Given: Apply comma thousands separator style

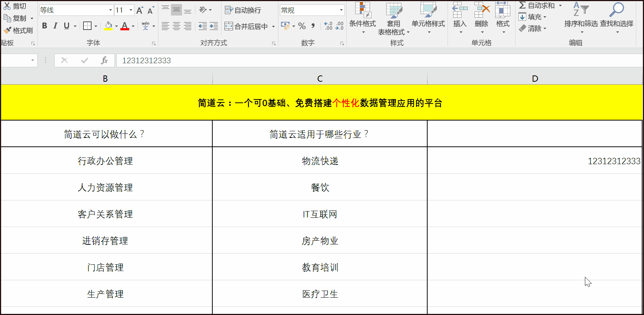Looking at the screenshot, I should click(313, 26).
